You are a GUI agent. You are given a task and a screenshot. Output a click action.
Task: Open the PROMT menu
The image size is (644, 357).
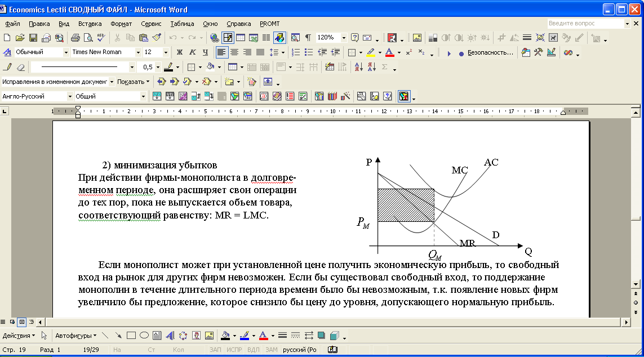click(269, 24)
